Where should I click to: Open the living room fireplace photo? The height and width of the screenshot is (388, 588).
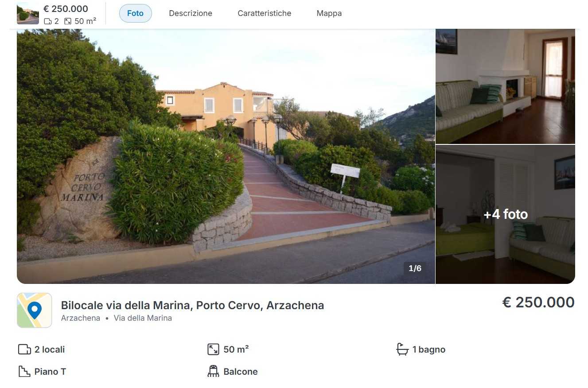pyautogui.click(x=505, y=86)
